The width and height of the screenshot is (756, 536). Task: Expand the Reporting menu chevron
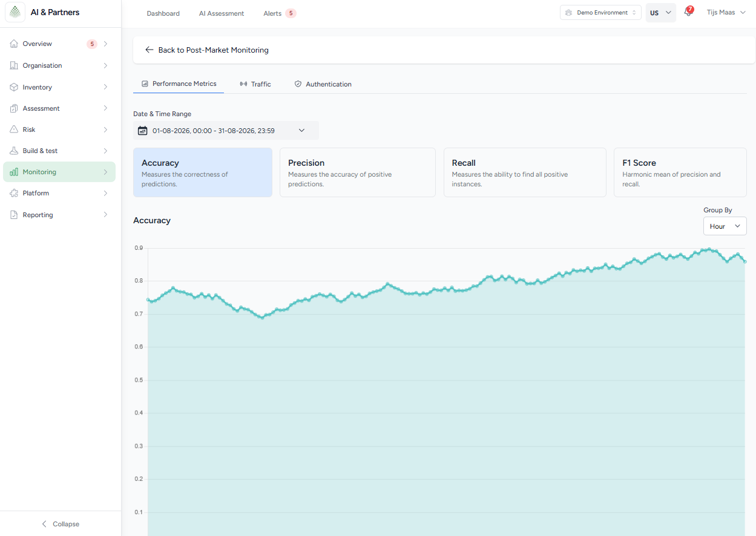point(105,215)
